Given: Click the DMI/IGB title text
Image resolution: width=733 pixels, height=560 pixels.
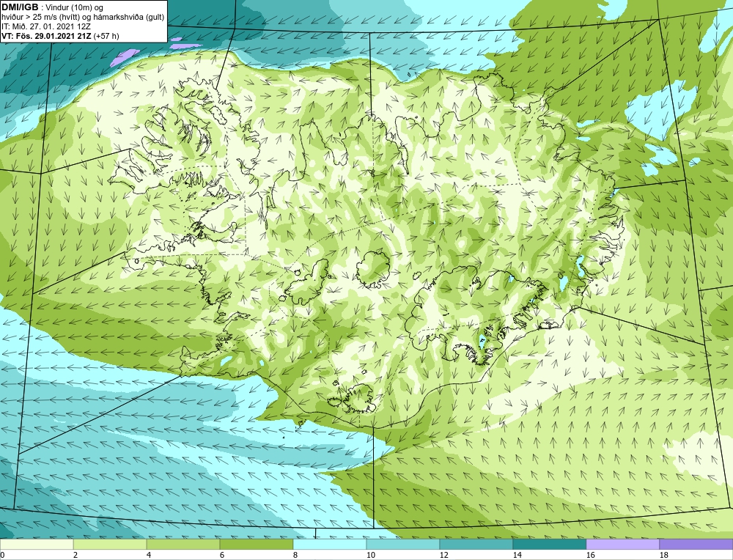Looking at the screenshot, I should [x=20, y=7].
